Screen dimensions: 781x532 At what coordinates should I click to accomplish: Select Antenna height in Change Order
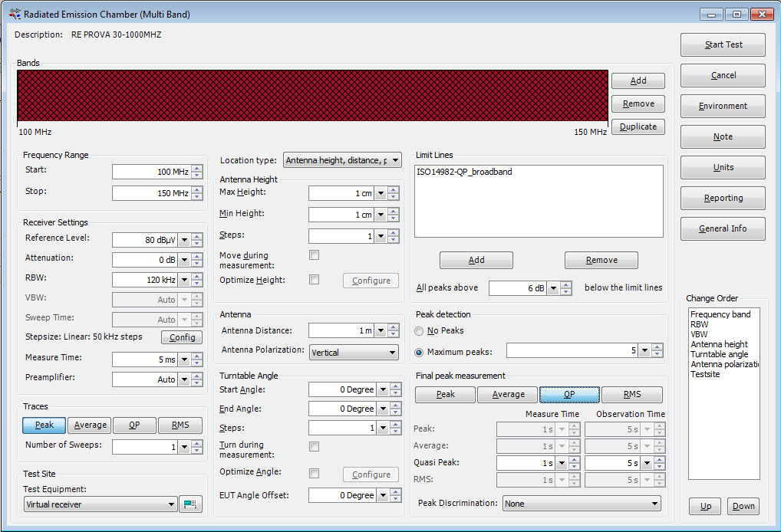point(719,344)
